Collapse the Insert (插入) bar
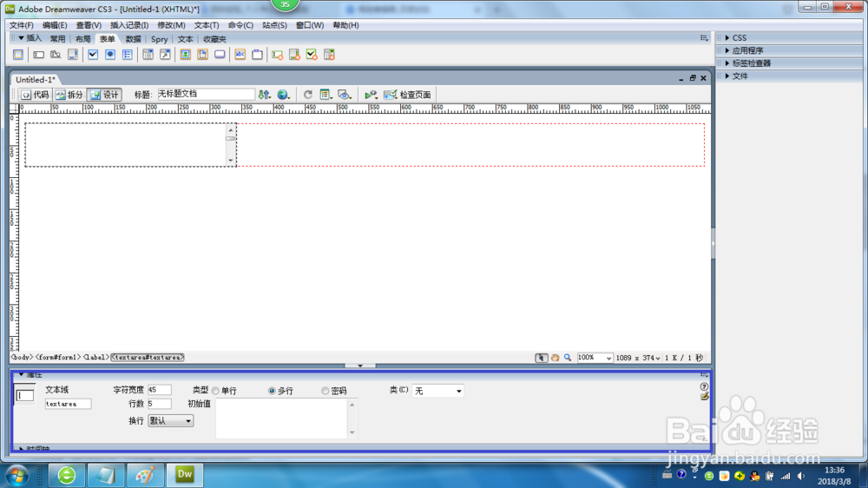The image size is (868, 488). click(x=30, y=38)
